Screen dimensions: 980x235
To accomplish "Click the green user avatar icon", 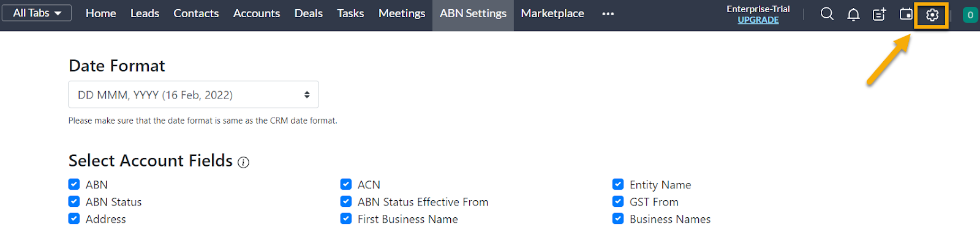I will tap(970, 15).
